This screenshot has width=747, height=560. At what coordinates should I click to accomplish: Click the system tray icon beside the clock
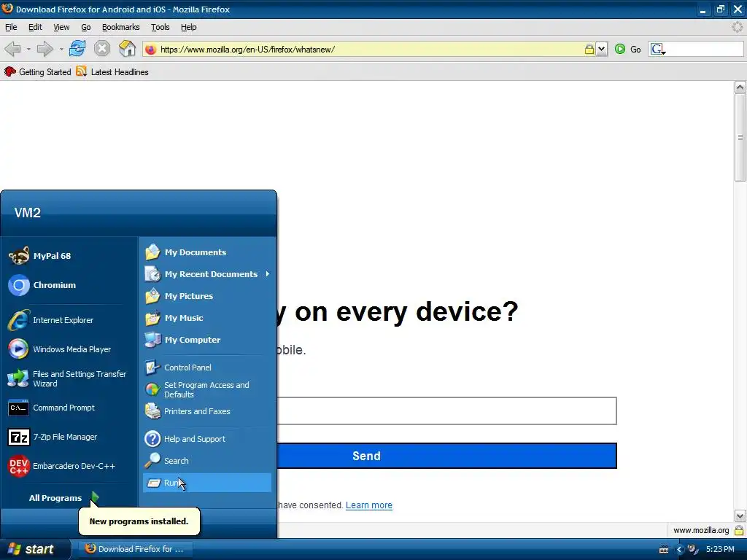(693, 550)
